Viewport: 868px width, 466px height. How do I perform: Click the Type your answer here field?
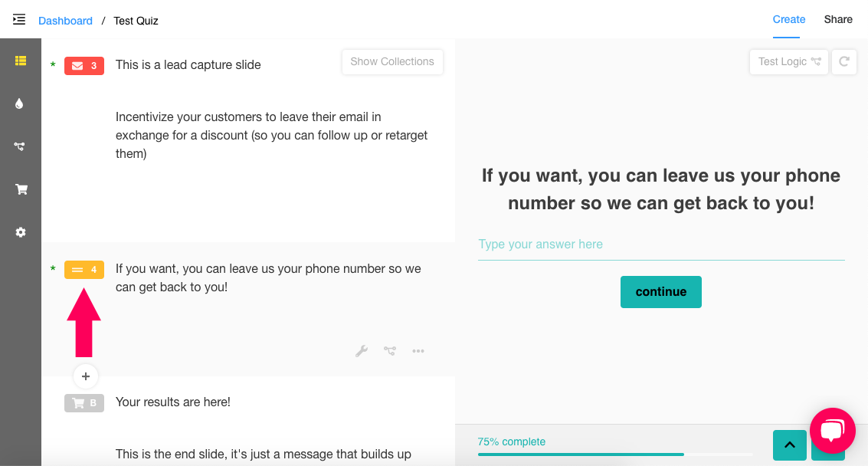[661, 245]
